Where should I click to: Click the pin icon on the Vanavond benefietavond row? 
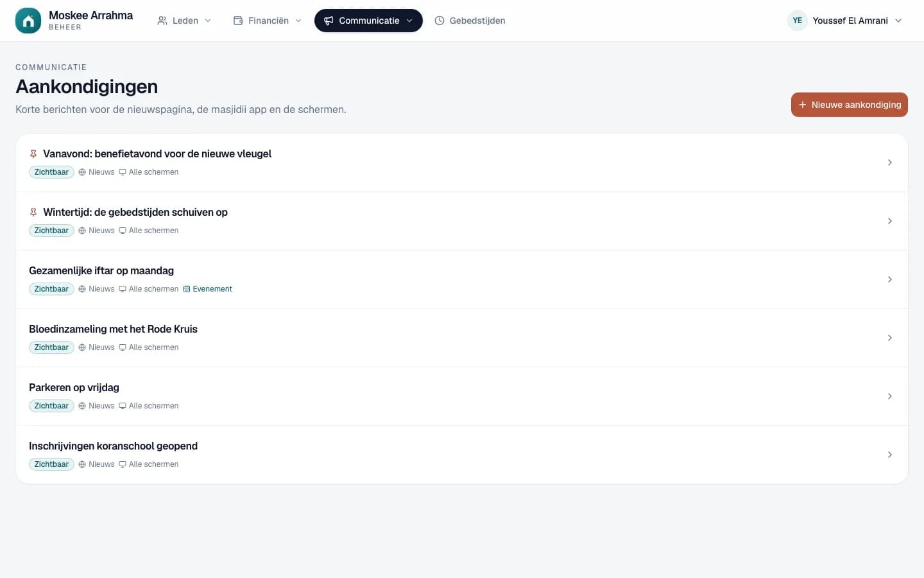[33, 154]
